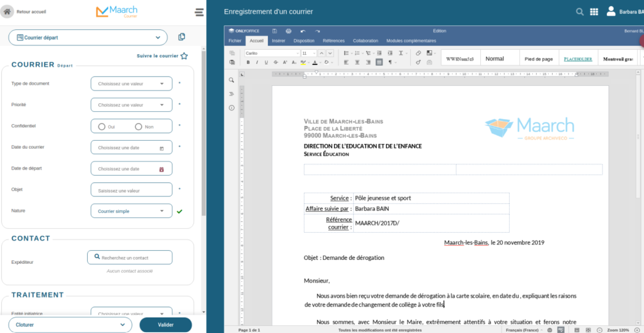Click the Objet input field
Screen dimensions: 644x333
131,190
